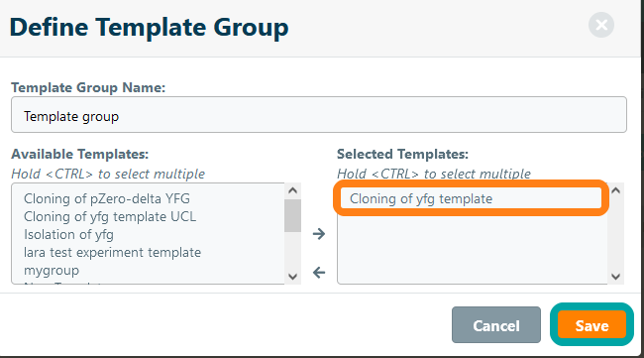Select Cloning of pZero-delta YFG template

point(107,199)
